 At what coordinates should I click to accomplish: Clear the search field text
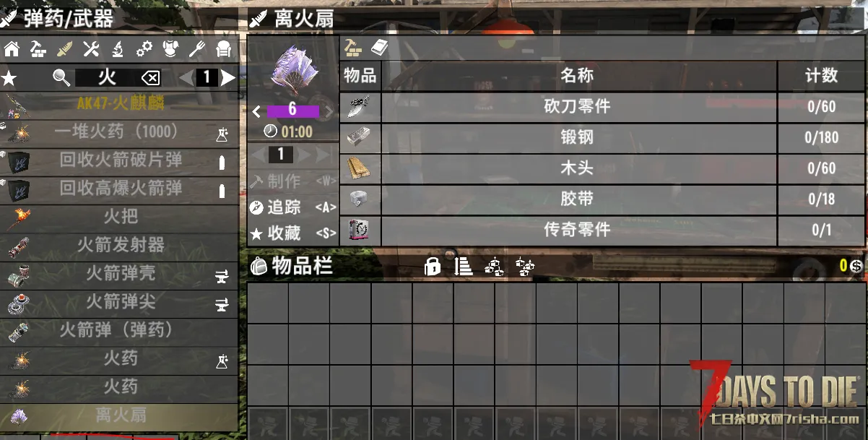150,77
